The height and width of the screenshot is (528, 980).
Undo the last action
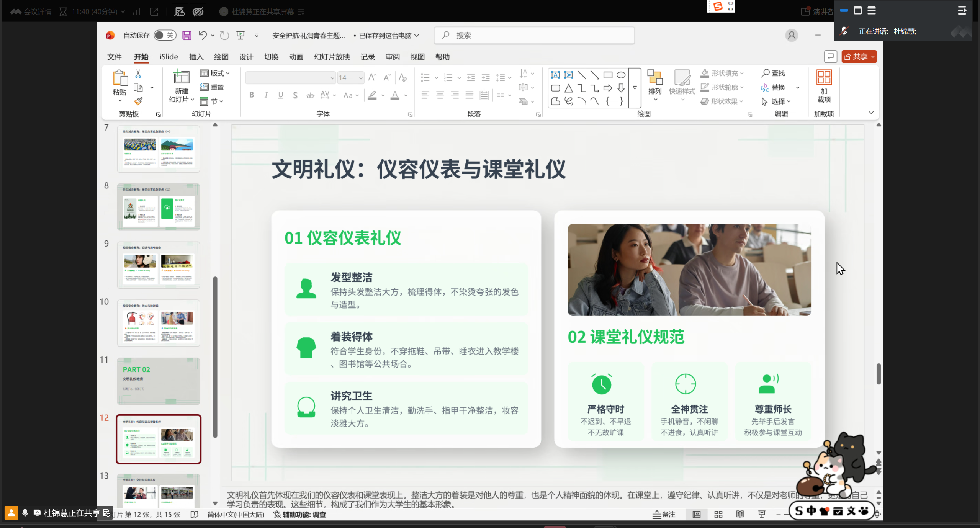[x=203, y=36]
